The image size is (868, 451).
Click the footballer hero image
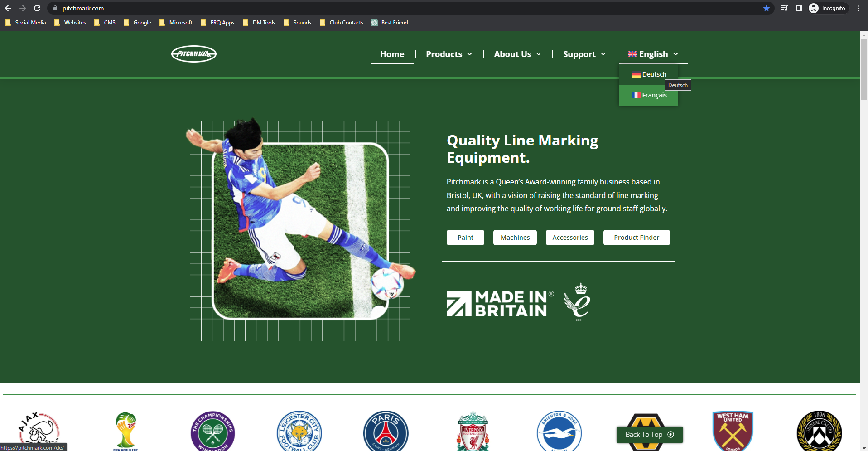point(300,230)
